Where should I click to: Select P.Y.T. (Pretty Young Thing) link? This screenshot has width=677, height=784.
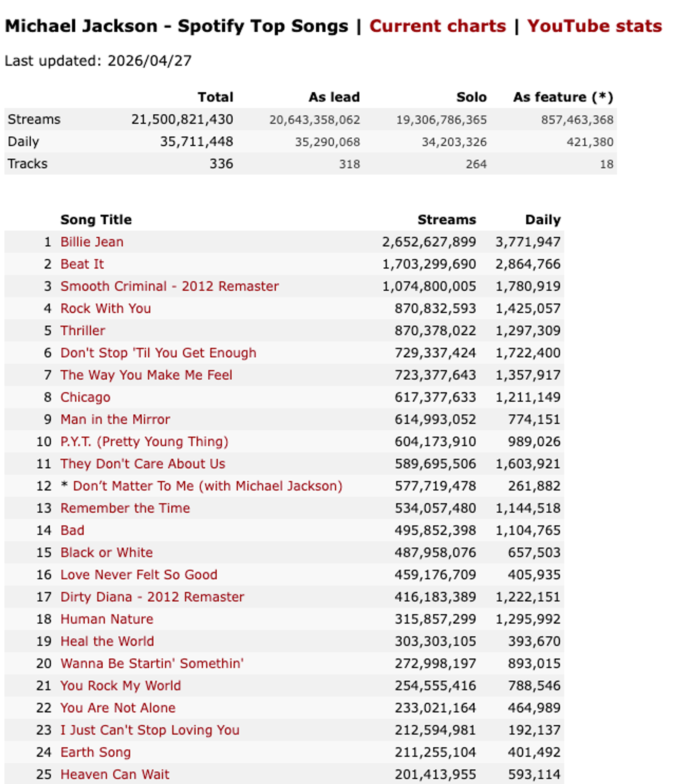144,442
